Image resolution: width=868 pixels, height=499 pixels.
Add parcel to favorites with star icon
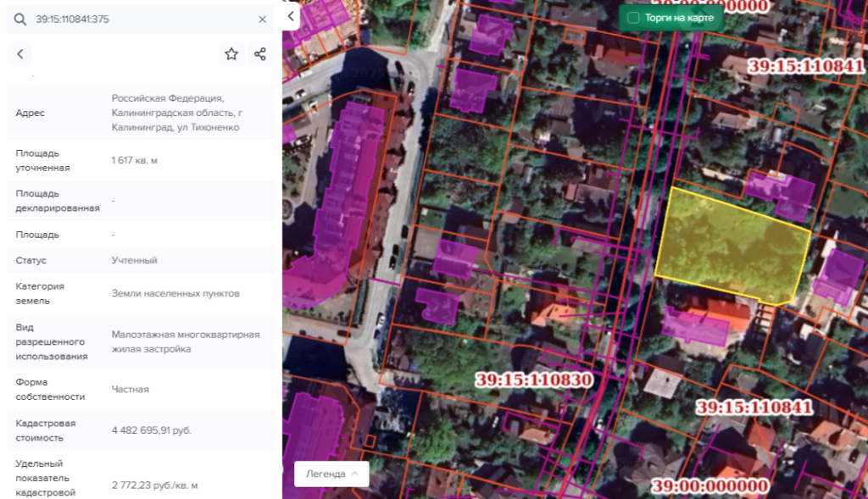click(231, 54)
